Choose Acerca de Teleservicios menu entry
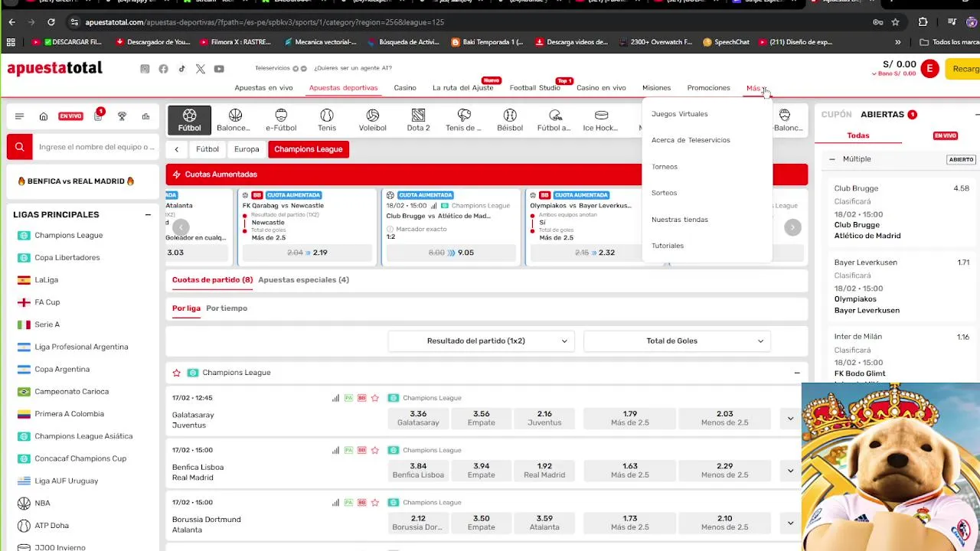Viewport: 980px width, 551px height. [691, 140]
